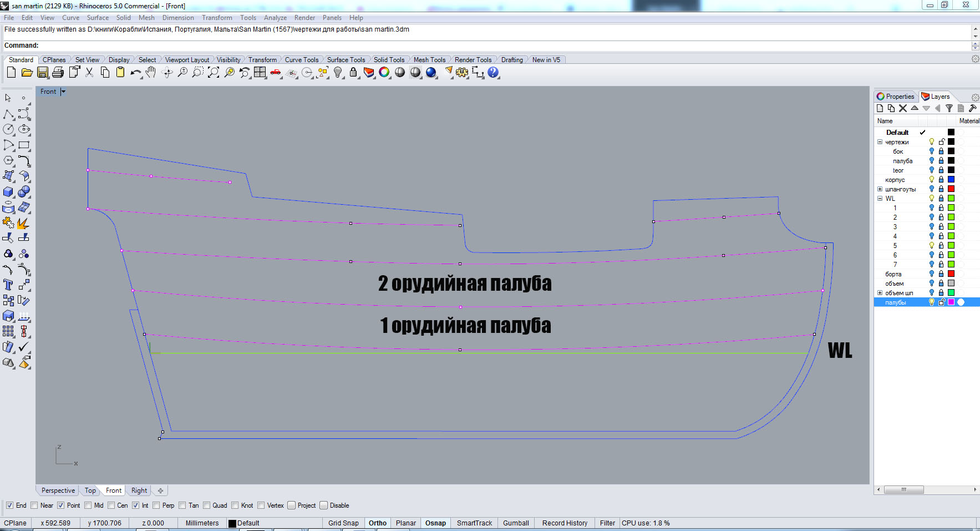The image size is (980, 531).
Task: Toggle visibility bulb of корпус layer
Action: (x=932, y=180)
